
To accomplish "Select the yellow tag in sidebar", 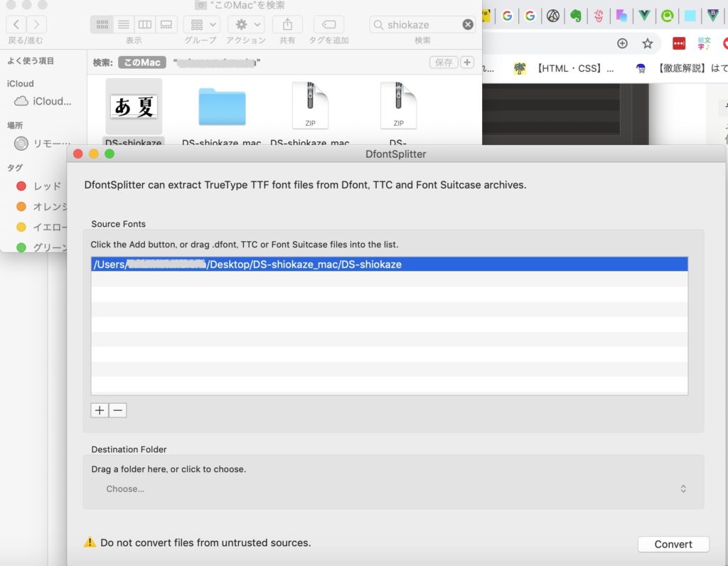I will (41, 227).
